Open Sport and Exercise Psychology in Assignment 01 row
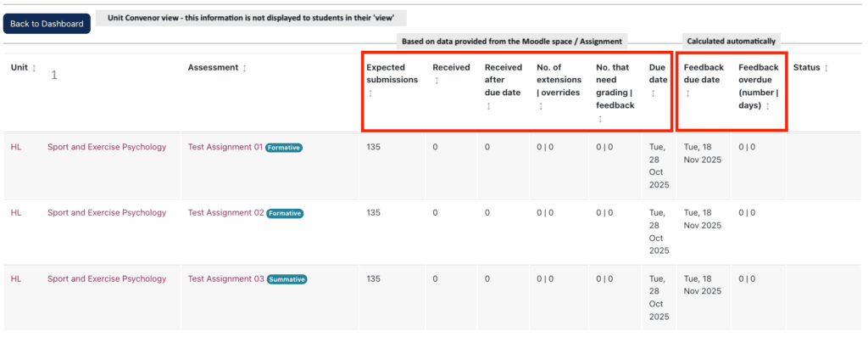The height and width of the screenshot is (337, 868). (107, 148)
